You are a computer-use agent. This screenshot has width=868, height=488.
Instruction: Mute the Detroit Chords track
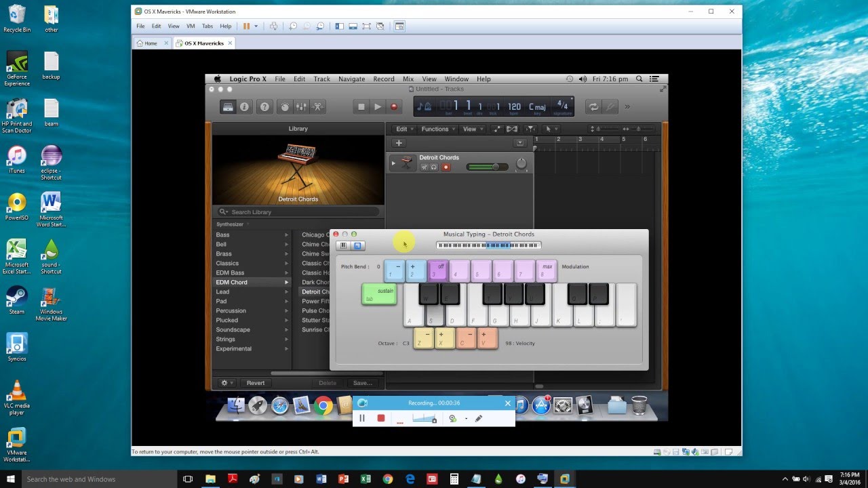[x=425, y=167]
